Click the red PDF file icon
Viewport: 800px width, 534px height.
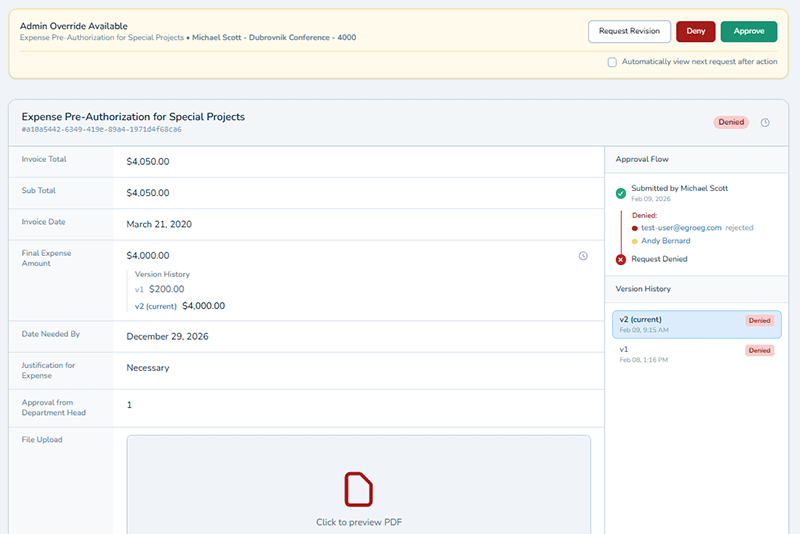[x=358, y=489]
